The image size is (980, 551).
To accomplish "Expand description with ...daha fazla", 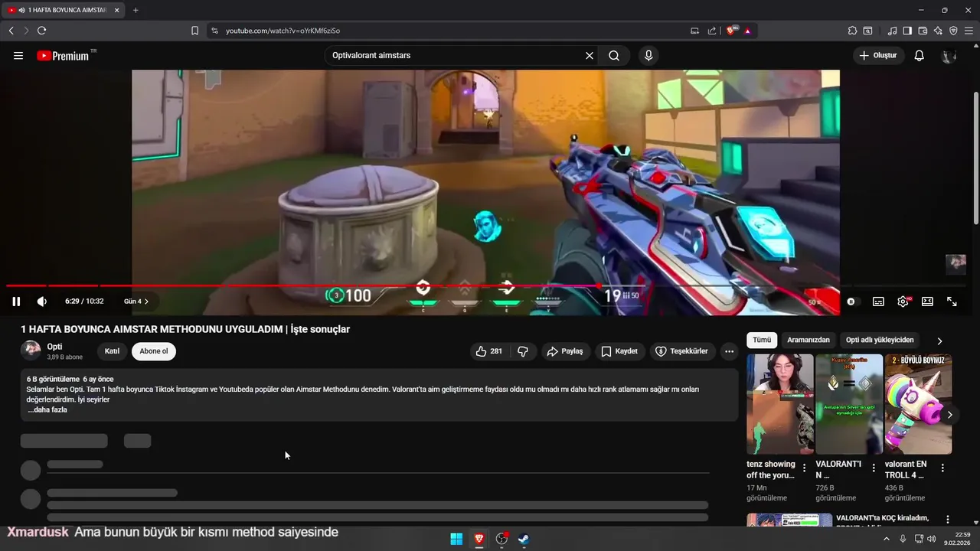I will coord(47,409).
